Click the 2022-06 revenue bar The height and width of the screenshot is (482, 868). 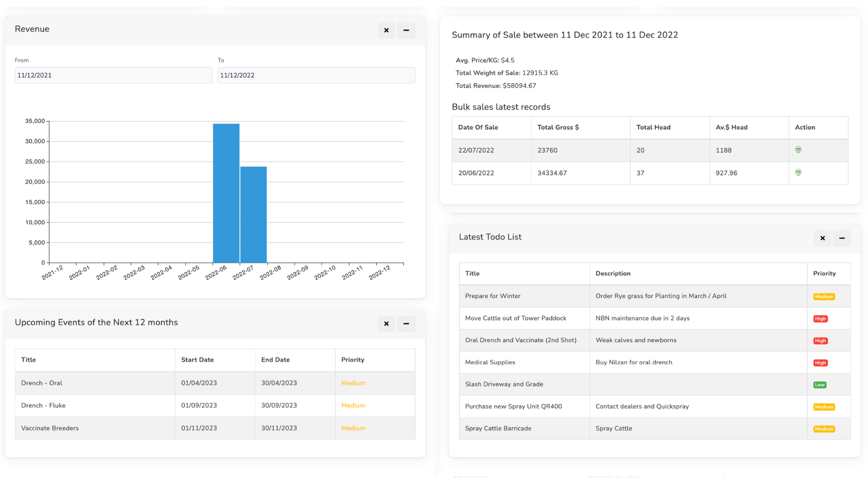tap(226, 193)
